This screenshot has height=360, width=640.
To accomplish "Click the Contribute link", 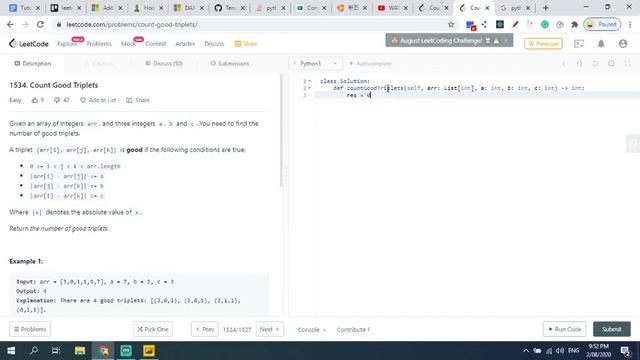I will click(353, 329).
